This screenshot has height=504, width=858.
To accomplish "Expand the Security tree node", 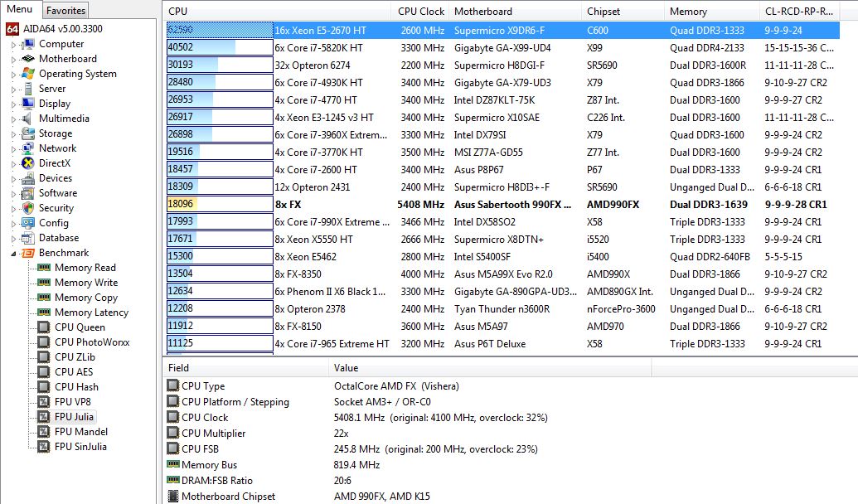I will (14, 209).
